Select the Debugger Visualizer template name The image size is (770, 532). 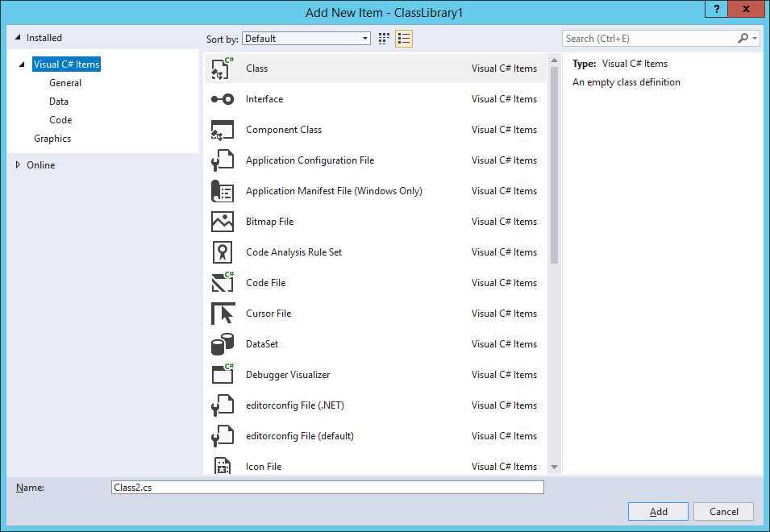(288, 375)
